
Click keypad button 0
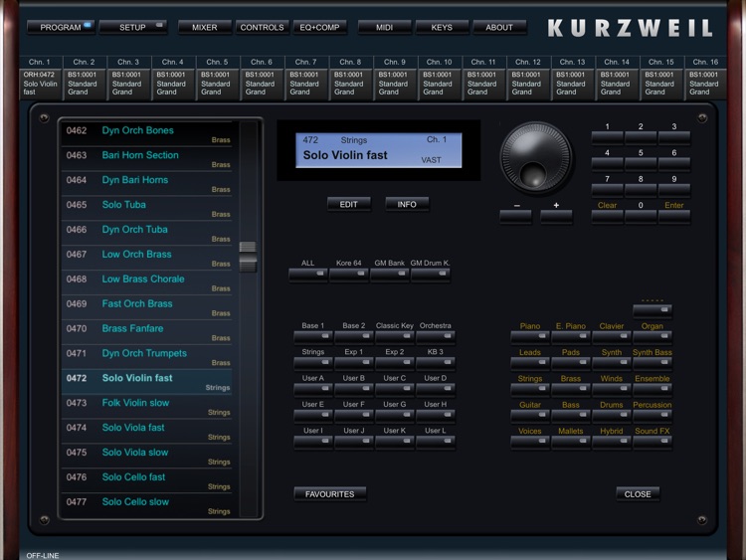(641, 216)
